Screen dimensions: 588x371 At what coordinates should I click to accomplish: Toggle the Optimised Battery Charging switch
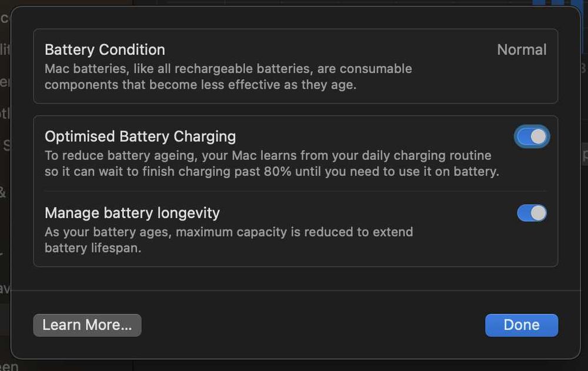(532, 137)
